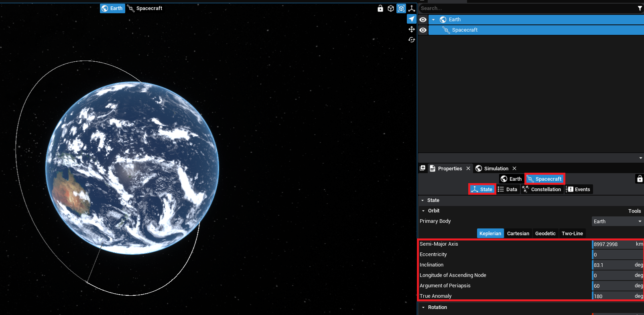The image size is (644, 315).
Task: Select the Two-Line orbit format
Action: tap(572, 234)
